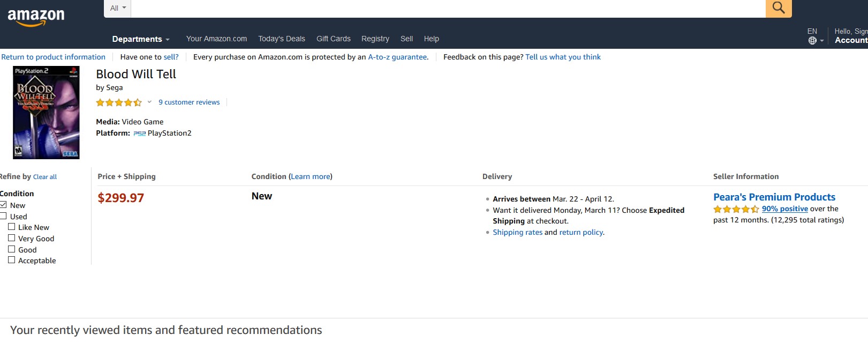Image resolution: width=868 pixels, height=342 pixels.
Task: Check the Acceptable condition checkbox
Action: (11, 260)
